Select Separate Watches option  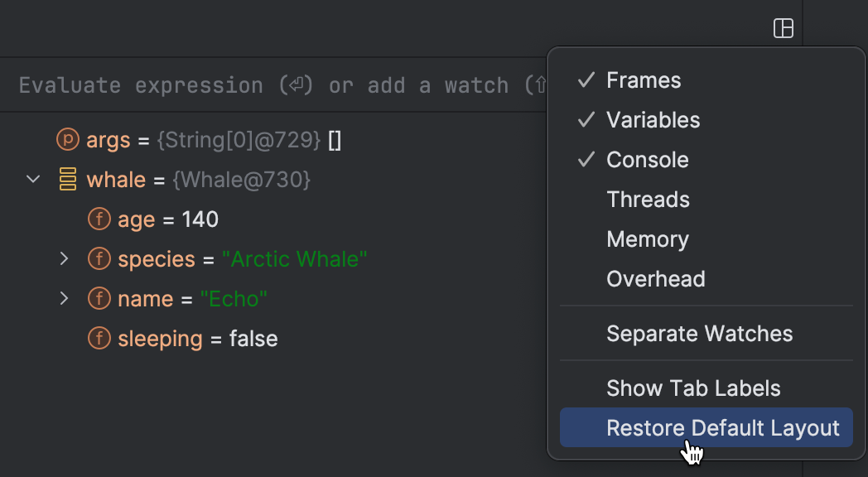(x=700, y=333)
